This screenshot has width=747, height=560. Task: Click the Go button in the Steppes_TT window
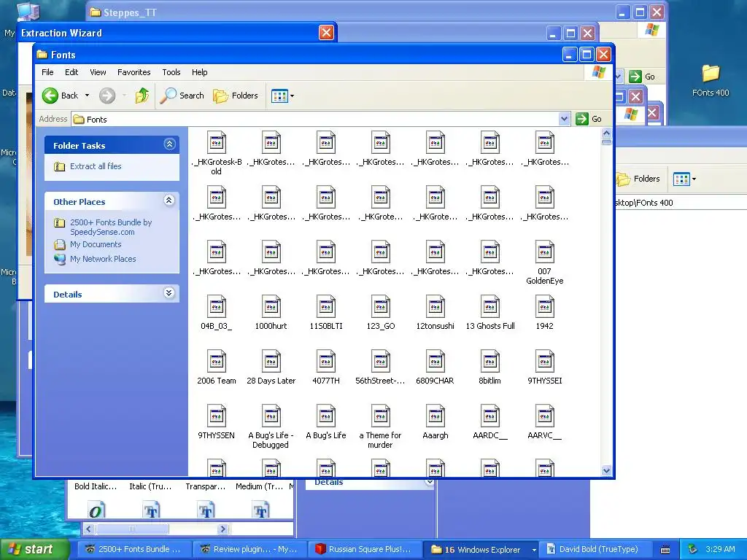(642, 77)
